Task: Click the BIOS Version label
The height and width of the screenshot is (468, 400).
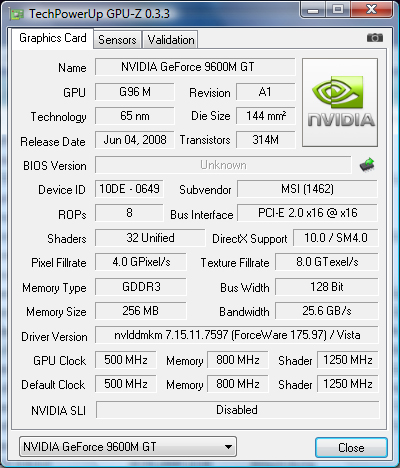Action: click(x=55, y=166)
